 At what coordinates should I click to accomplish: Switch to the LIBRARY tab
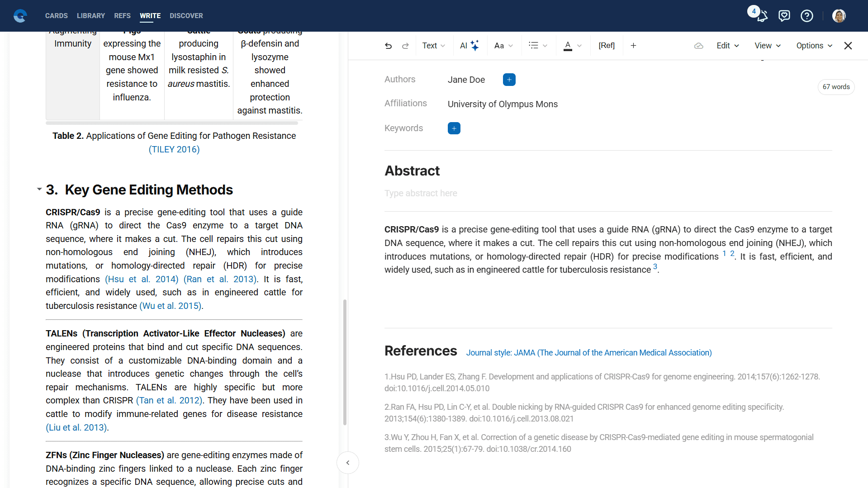(91, 16)
